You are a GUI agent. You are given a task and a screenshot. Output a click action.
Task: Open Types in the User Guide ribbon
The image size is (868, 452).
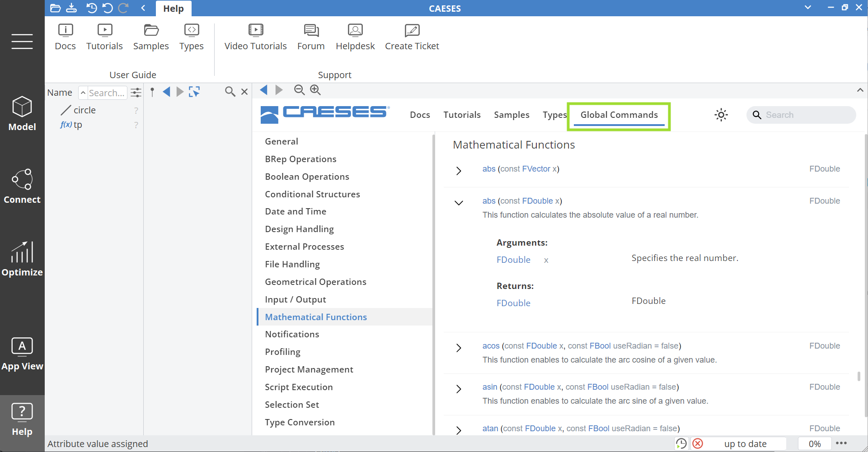[x=192, y=37]
